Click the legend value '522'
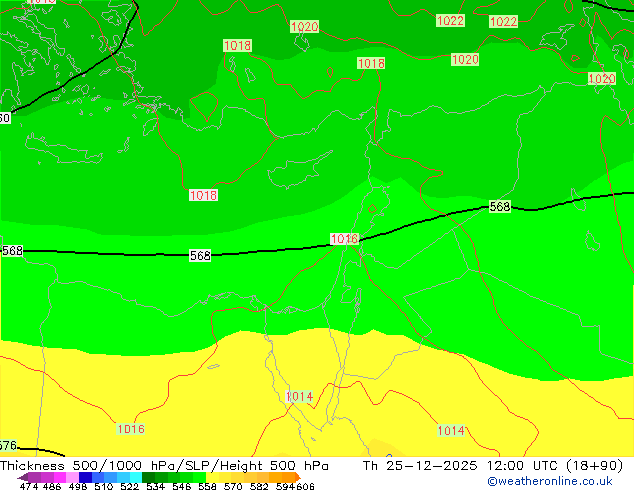634x490 pixels. pos(129,486)
